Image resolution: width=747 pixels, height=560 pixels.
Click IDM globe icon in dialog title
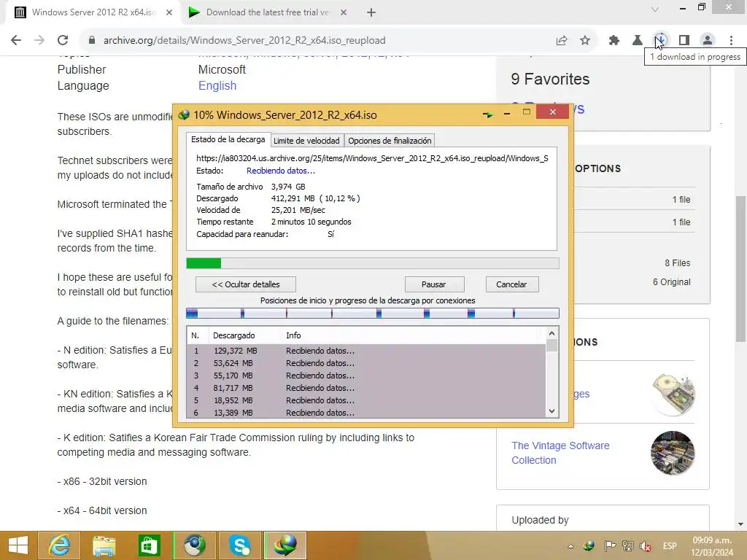point(184,114)
